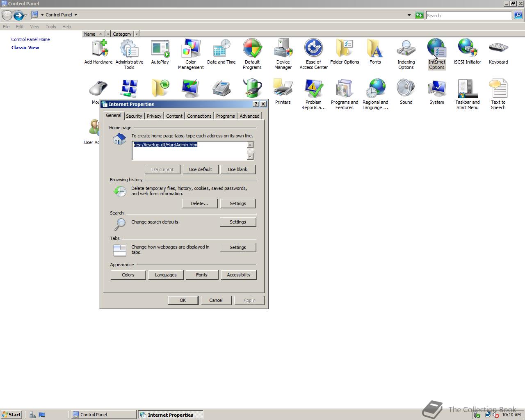Image resolution: width=525 pixels, height=420 pixels.
Task: Click the Start button
Action: tap(11, 415)
